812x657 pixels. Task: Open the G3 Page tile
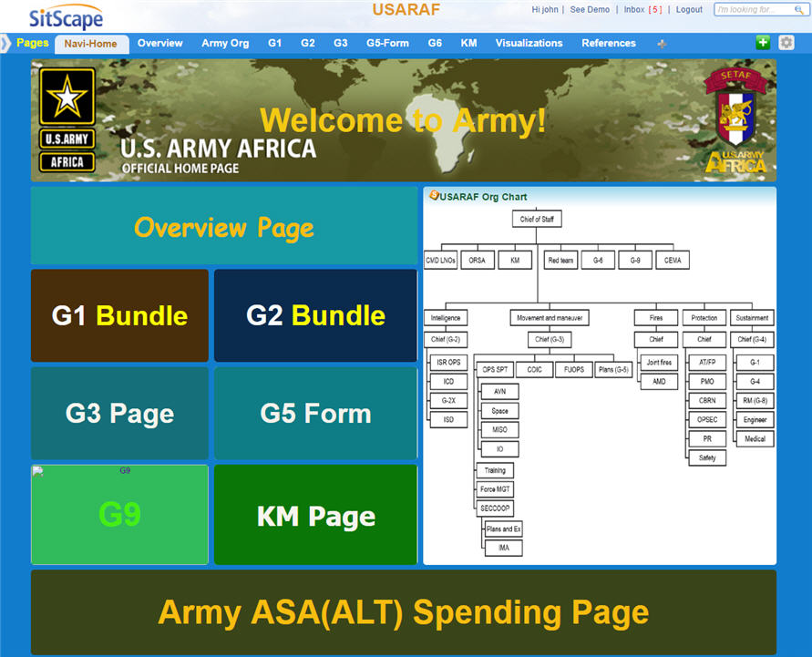click(x=119, y=413)
